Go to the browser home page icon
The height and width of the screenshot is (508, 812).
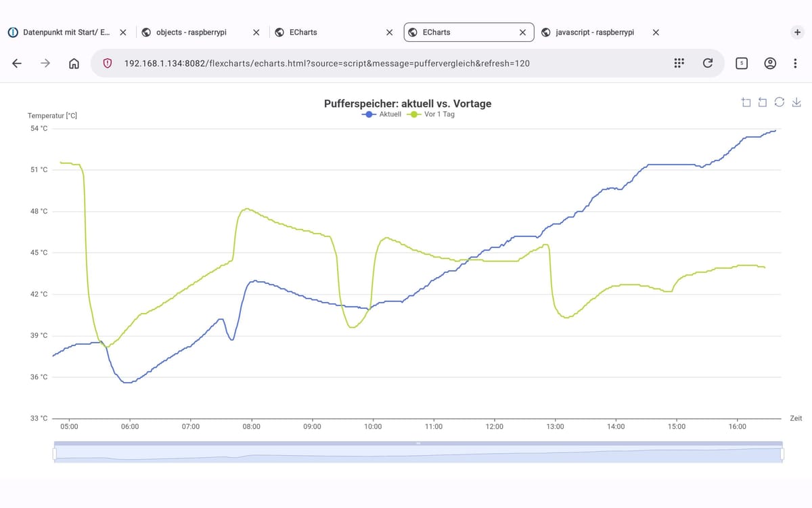tap(74, 63)
